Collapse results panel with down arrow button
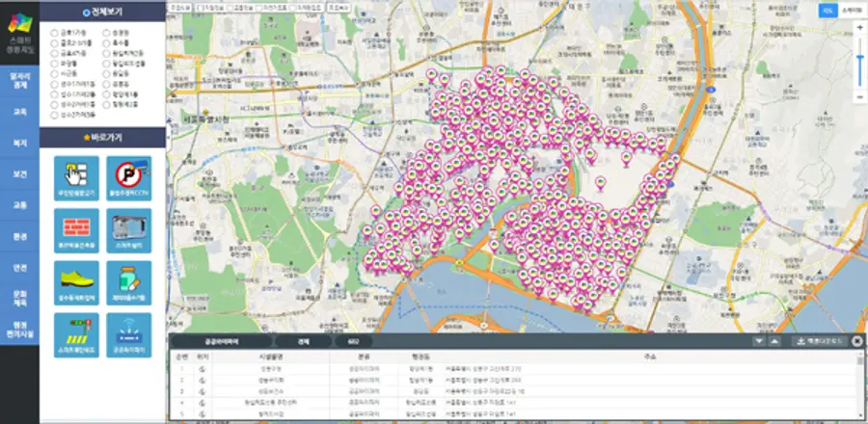The width and height of the screenshot is (868, 424). tap(760, 341)
